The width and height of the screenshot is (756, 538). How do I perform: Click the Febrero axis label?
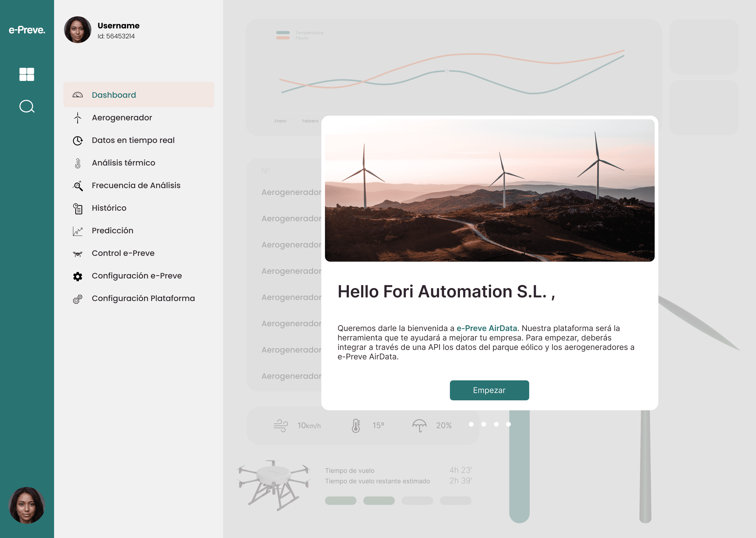click(310, 121)
